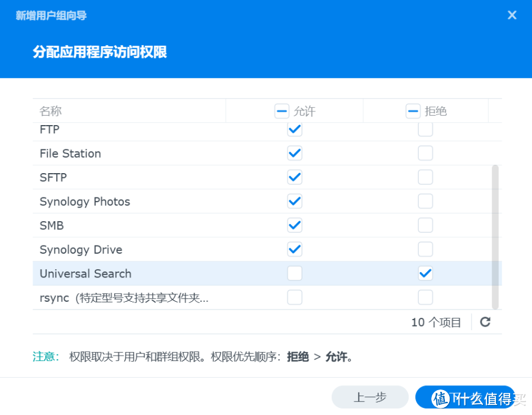
Task: Check Deny for Synology Photos
Action: [425, 201]
